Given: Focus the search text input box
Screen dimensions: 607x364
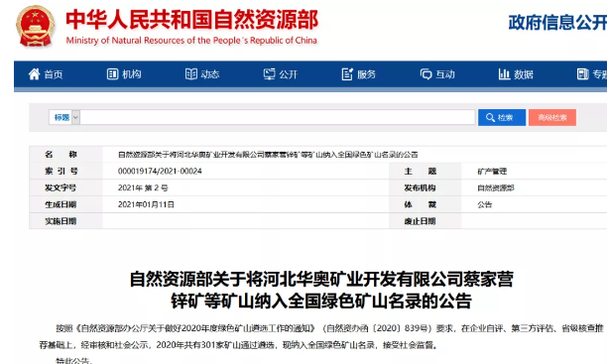Looking at the screenshot, I should point(278,117).
